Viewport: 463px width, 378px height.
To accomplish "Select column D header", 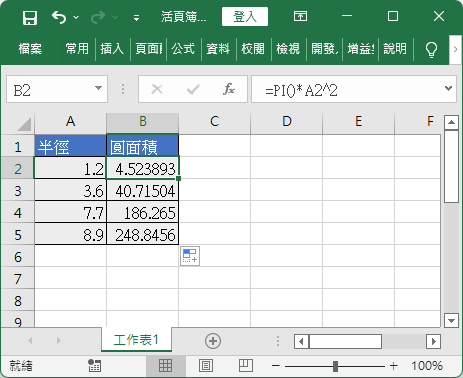I will click(x=287, y=122).
